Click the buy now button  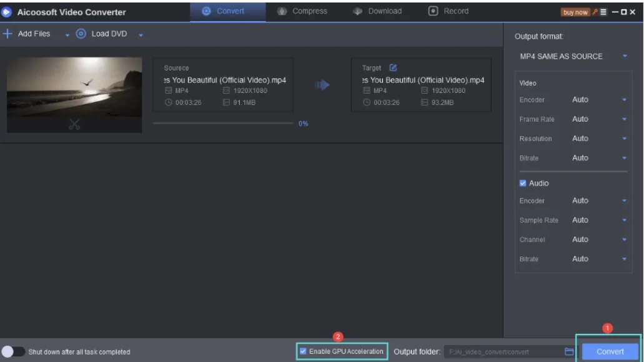tap(575, 12)
